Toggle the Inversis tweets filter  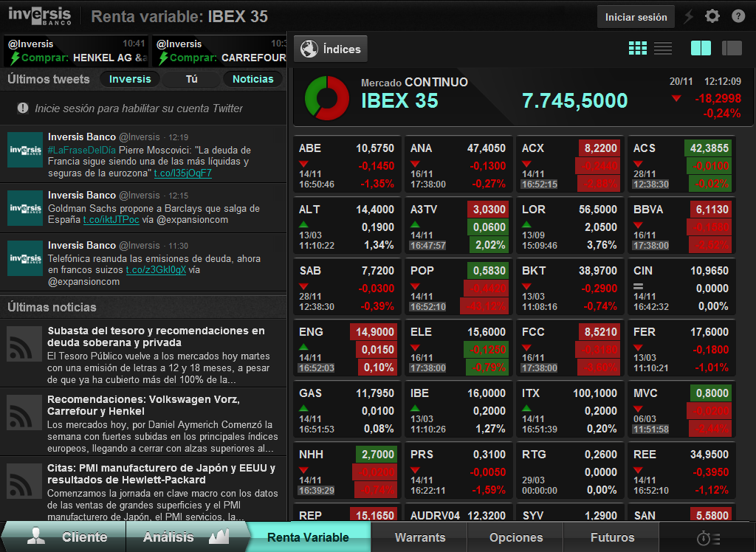pyautogui.click(x=130, y=79)
